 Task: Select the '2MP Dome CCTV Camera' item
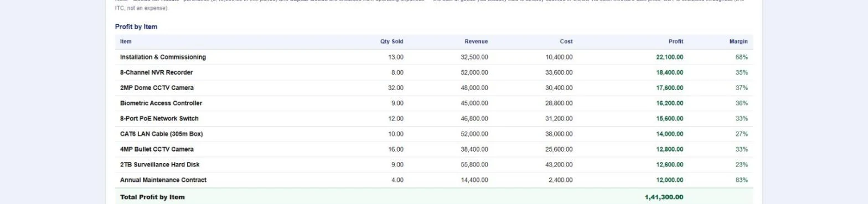coord(157,88)
